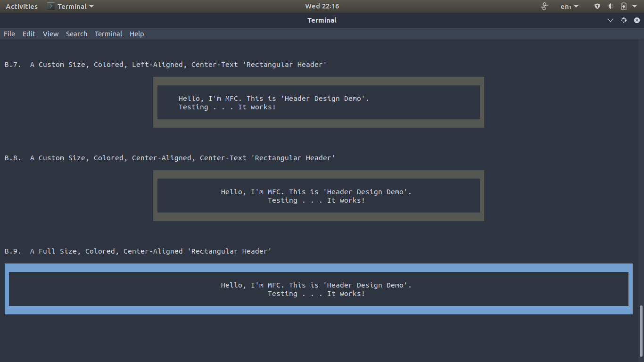Click the clock showing Wed 22:16

point(322,6)
